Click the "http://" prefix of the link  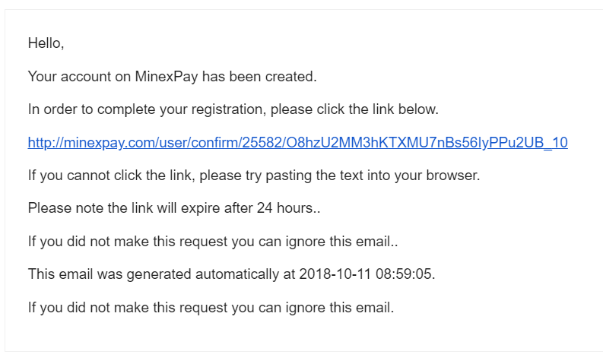click(x=46, y=143)
